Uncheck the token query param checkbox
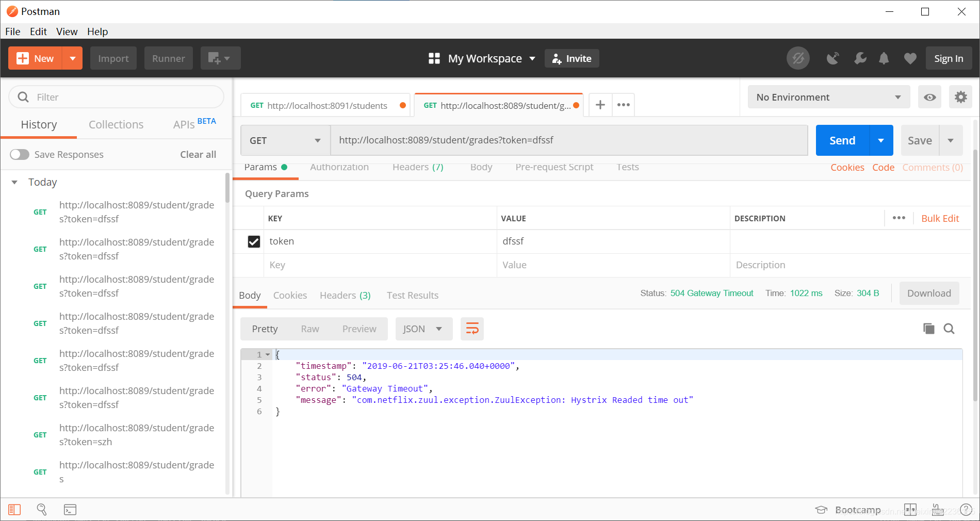This screenshot has height=521, width=980. (254, 241)
